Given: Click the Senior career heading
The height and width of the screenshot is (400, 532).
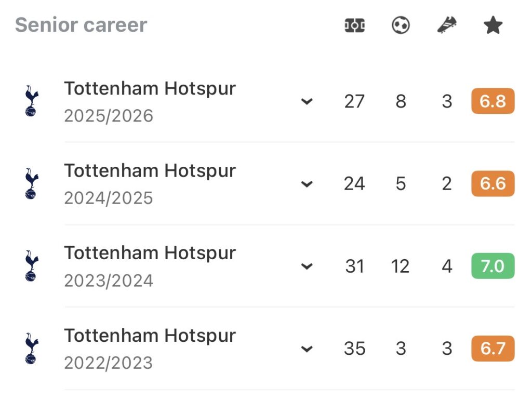Looking at the screenshot, I should pyautogui.click(x=81, y=24).
